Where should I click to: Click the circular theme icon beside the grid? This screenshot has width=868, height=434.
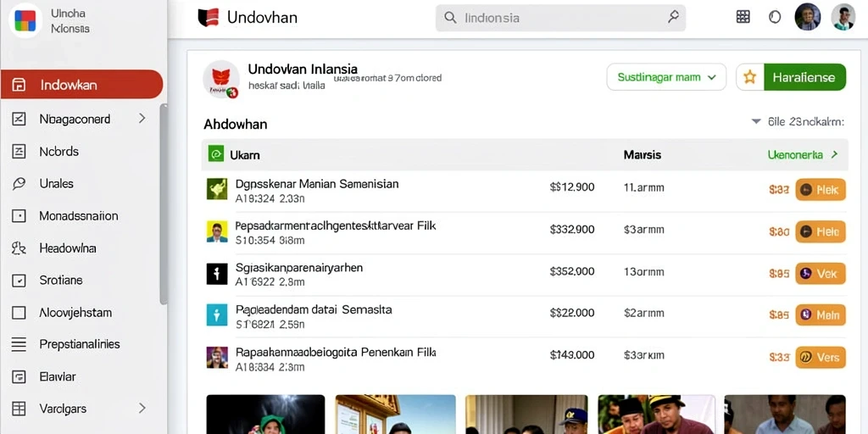(775, 17)
